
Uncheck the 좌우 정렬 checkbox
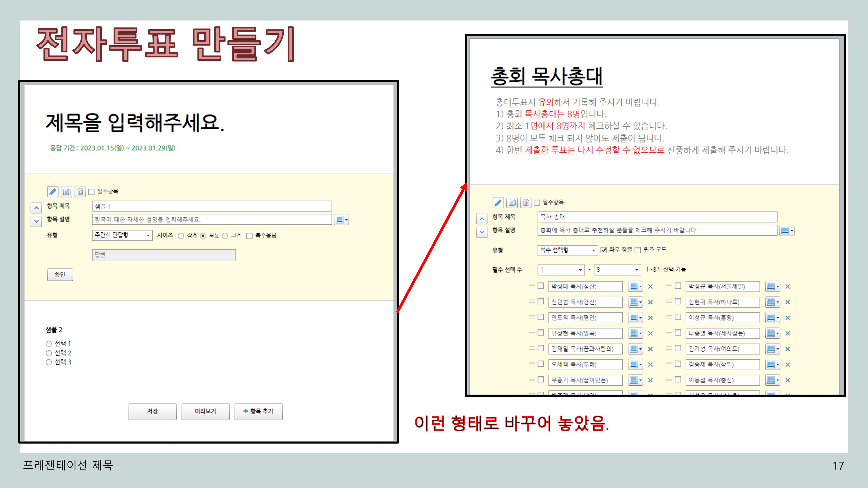[603, 250]
